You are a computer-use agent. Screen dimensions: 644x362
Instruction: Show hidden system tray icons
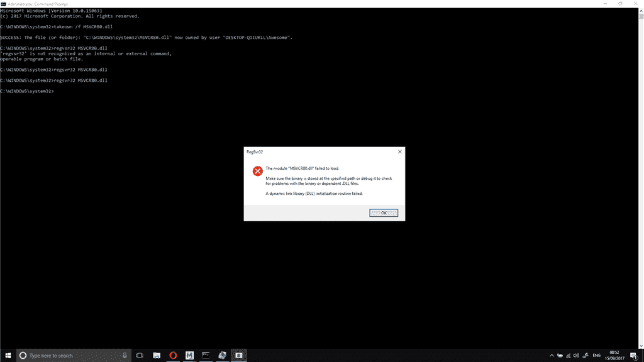tap(552, 356)
